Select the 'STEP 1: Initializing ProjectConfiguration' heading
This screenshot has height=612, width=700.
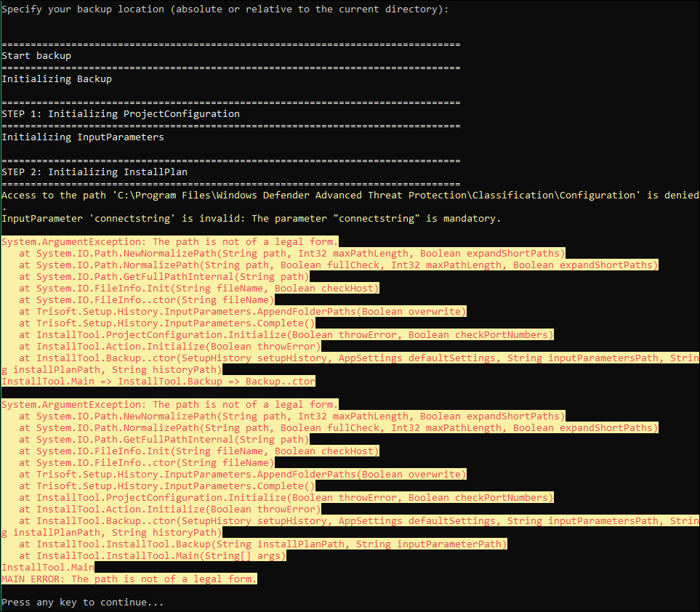coord(121,113)
